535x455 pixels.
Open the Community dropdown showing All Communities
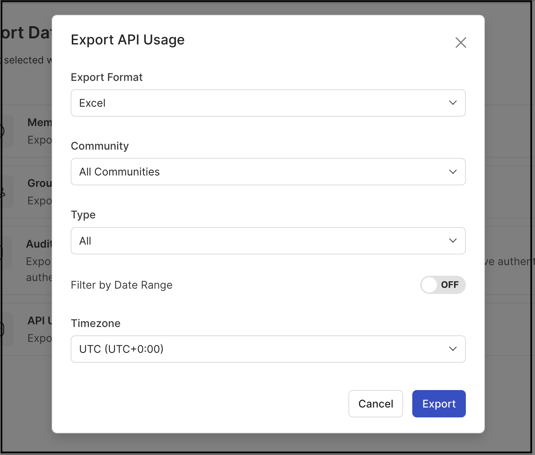[x=268, y=172]
